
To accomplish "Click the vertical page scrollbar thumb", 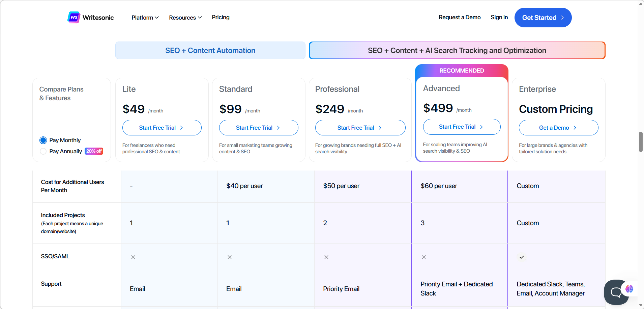I will pos(641,142).
